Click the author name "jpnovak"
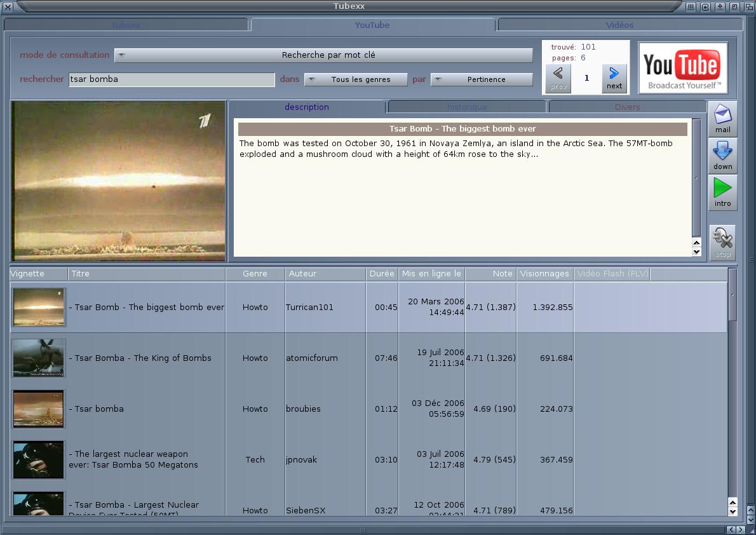This screenshot has width=756, height=535. coord(301,460)
